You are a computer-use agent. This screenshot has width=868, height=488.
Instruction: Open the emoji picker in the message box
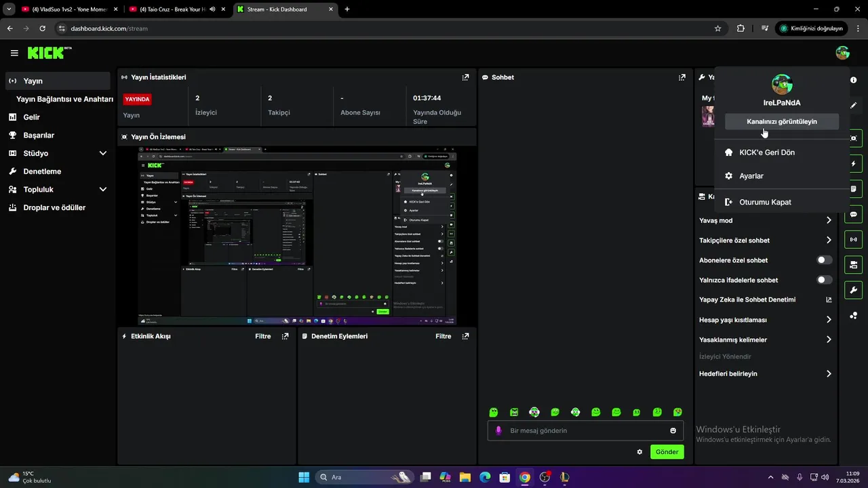[673, 430]
